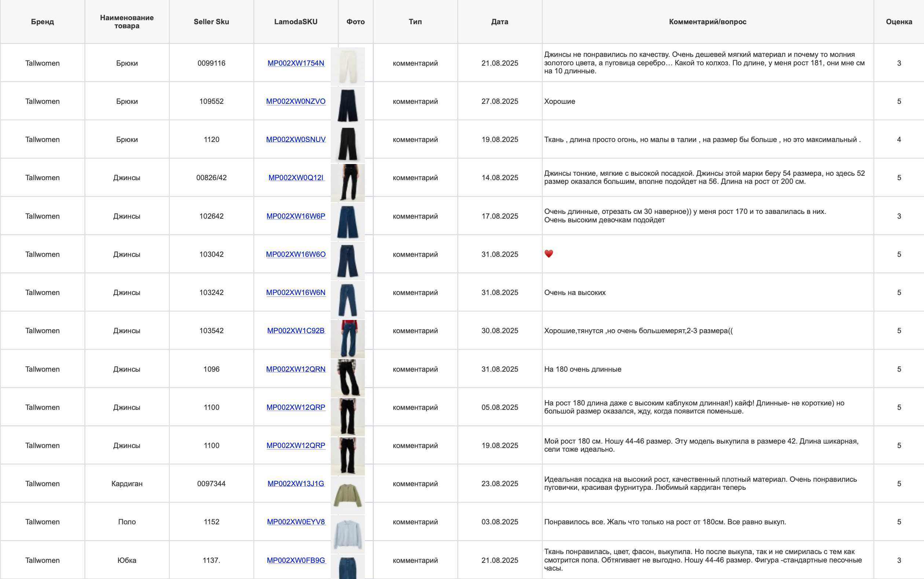Open the MP002XW12QRN product link

296,369
